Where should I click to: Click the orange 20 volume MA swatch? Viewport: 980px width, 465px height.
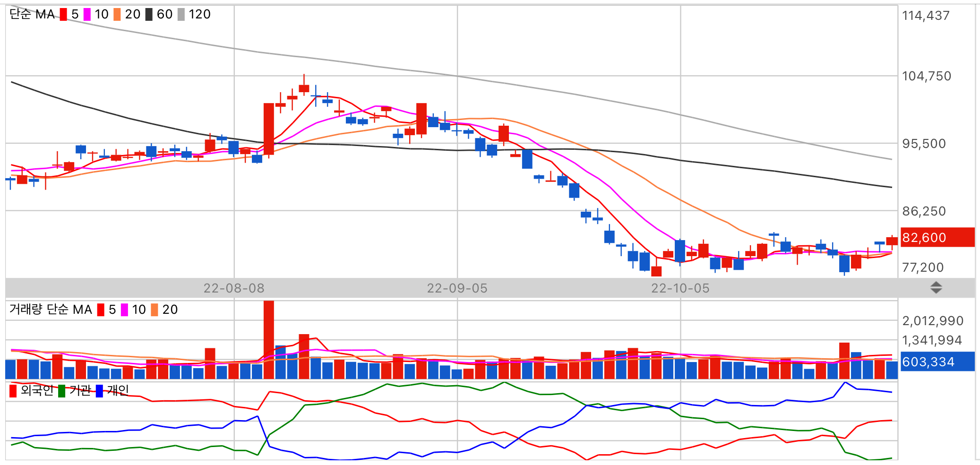pyautogui.click(x=155, y=310)
